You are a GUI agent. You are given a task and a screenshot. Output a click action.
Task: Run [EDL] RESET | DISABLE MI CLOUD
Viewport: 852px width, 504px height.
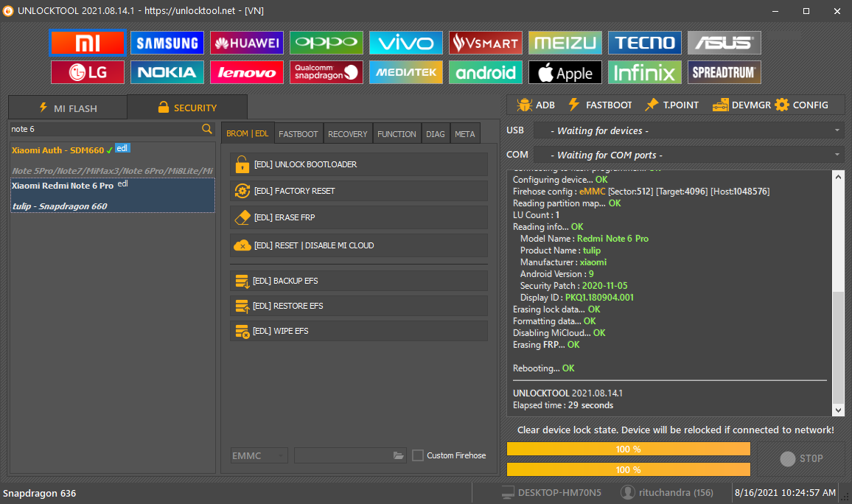point(359,245)
